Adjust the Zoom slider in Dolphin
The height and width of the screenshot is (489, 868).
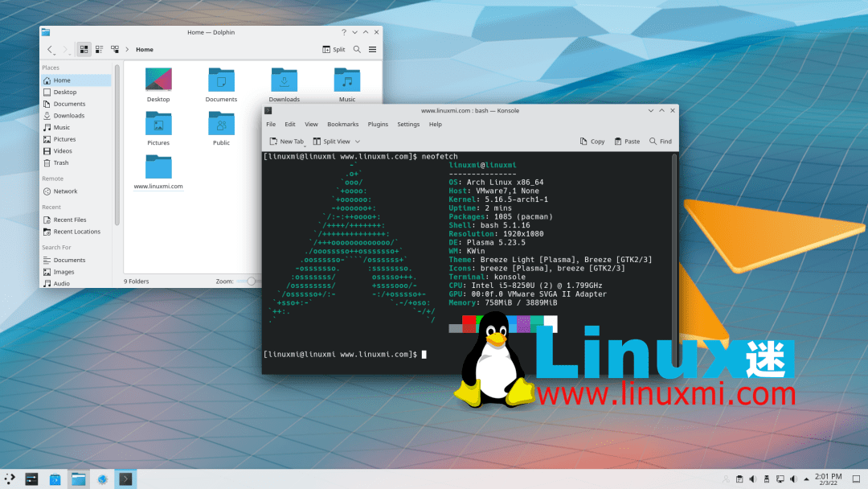(249, 281)
